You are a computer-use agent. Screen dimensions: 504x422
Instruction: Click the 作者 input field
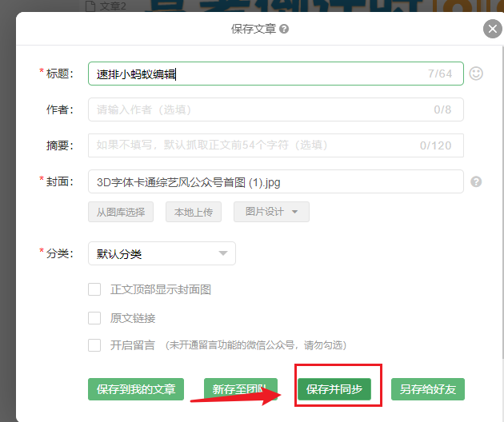coord(276,109)
